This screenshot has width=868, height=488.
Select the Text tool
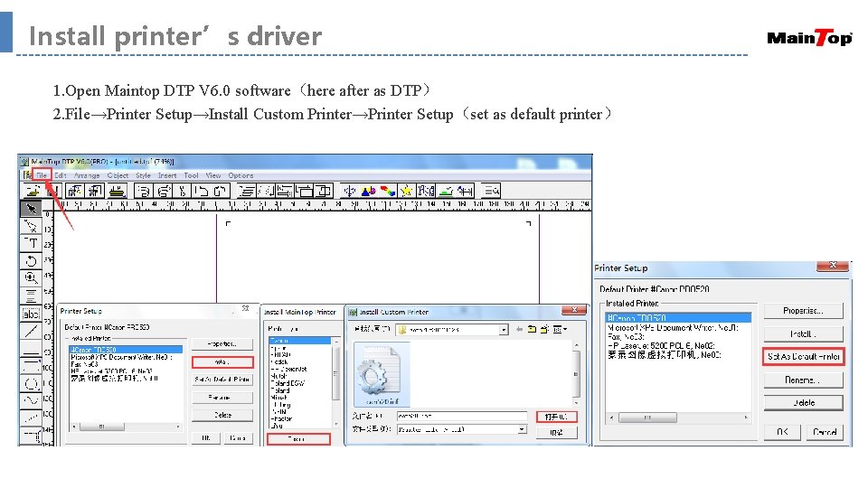pos(31,243)
